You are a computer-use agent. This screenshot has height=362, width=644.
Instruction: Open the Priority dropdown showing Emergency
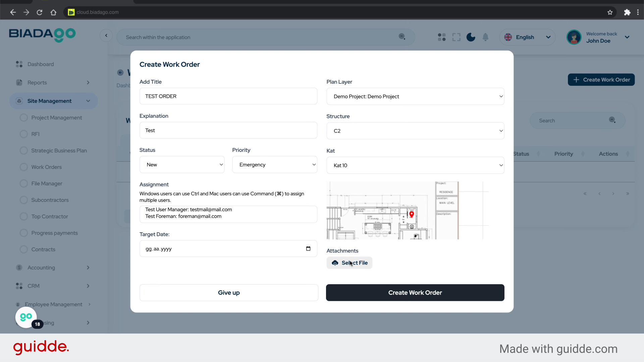pos(275,165)
